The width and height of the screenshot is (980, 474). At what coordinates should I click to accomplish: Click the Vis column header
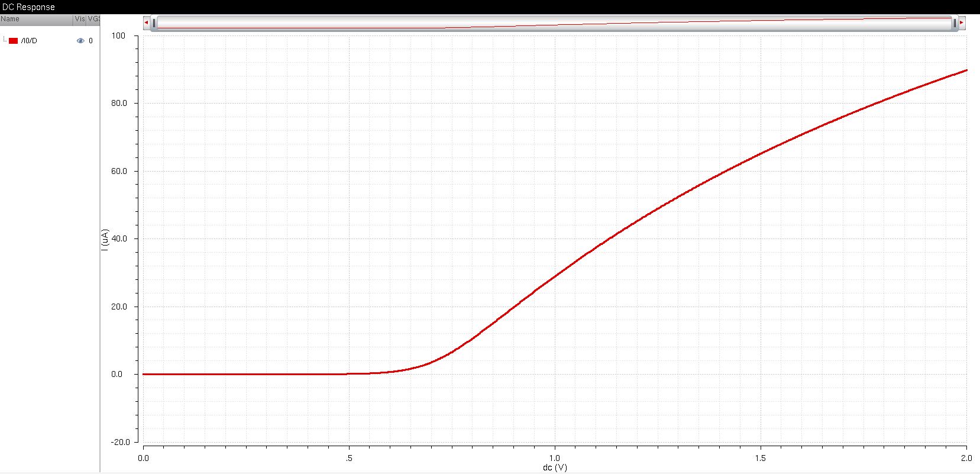pos(80,20)
